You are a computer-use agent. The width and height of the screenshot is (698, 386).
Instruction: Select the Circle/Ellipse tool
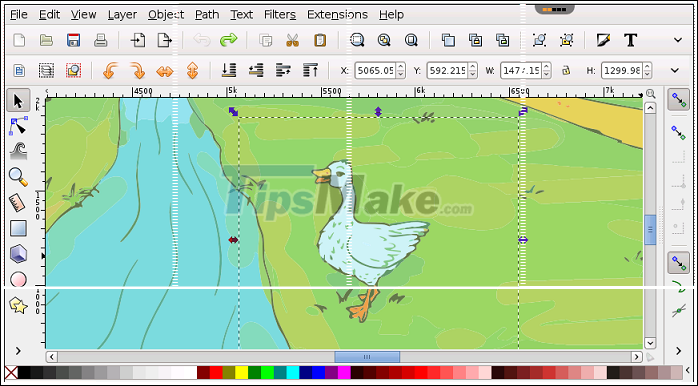[18, 279]
